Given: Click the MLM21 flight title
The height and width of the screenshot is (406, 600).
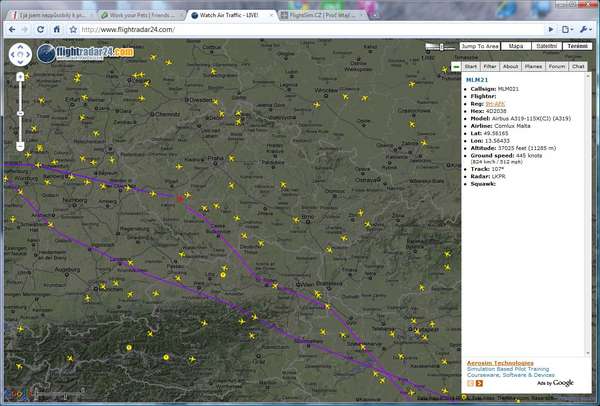Looking at the screenshot, I should (477, 80).
